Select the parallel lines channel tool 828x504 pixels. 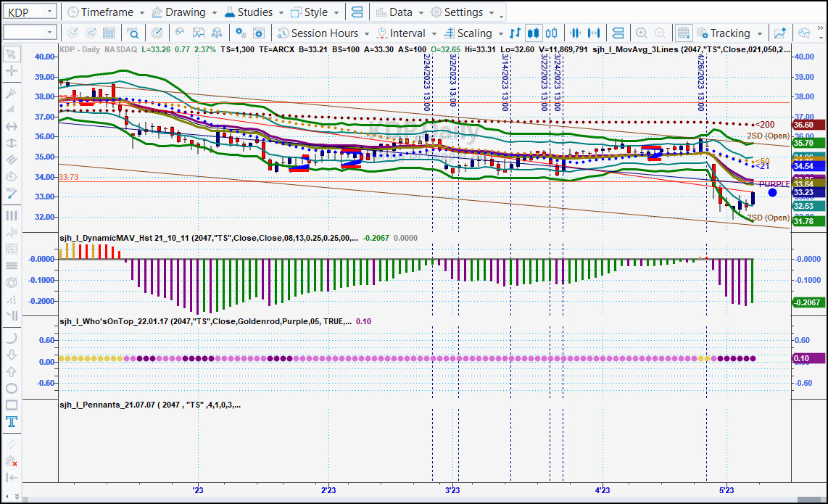[x=11, y=160]
